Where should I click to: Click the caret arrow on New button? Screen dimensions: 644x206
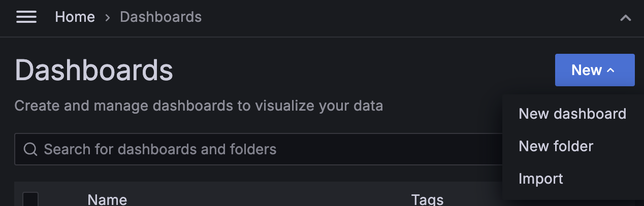(x=611, y=70)
